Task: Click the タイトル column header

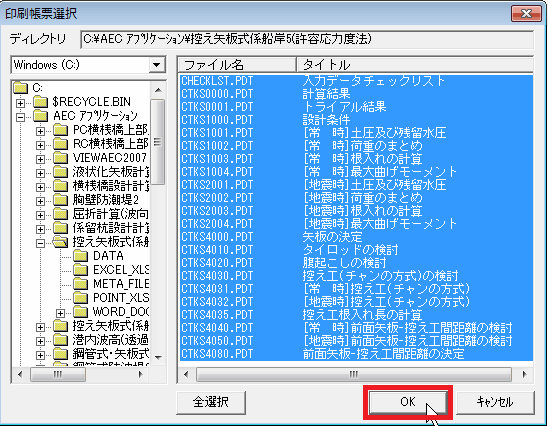Action: point(415,65)
